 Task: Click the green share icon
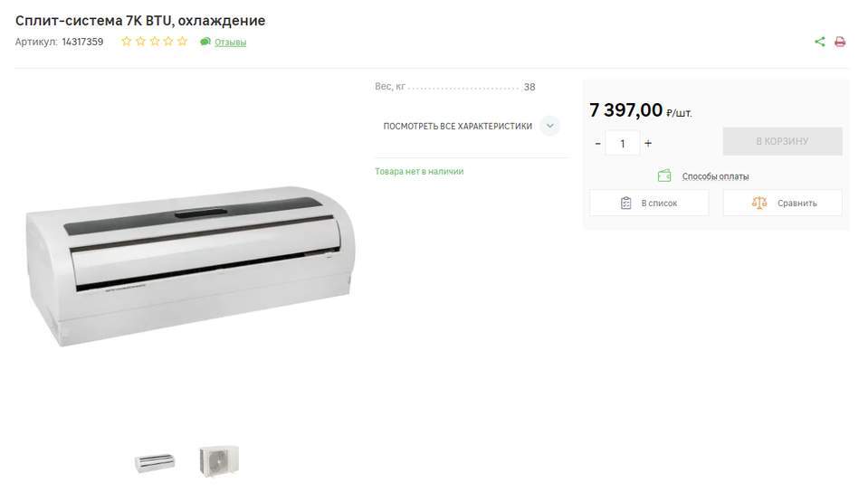pos(820,42)
